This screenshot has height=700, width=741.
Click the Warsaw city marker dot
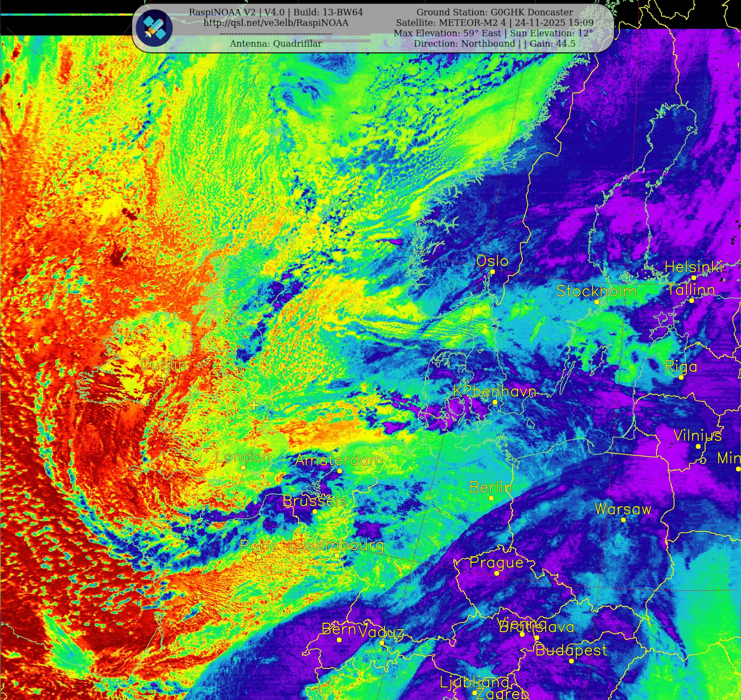(x=623, y=520)
